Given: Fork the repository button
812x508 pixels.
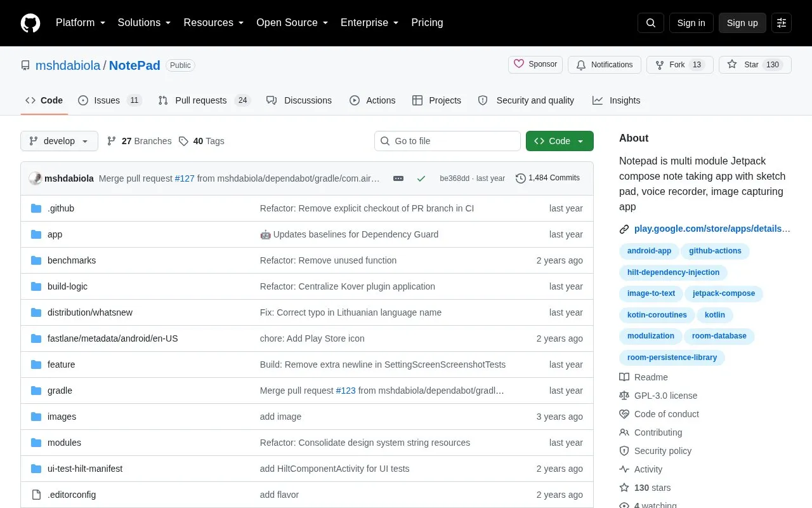Looking at the screenshot, I should tap(679, 65).
